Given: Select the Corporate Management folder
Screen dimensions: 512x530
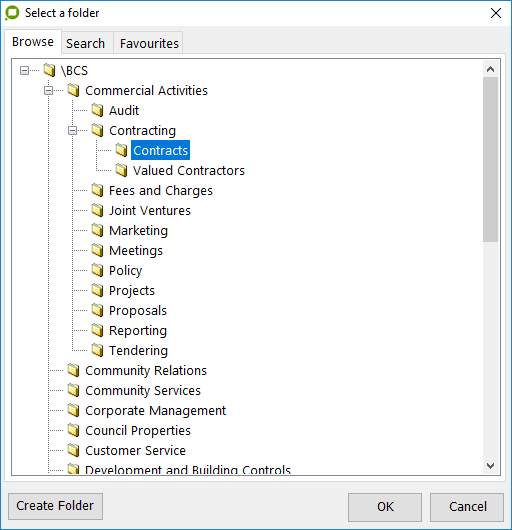Looking at the screenshot, I should [x=155, y=410].
